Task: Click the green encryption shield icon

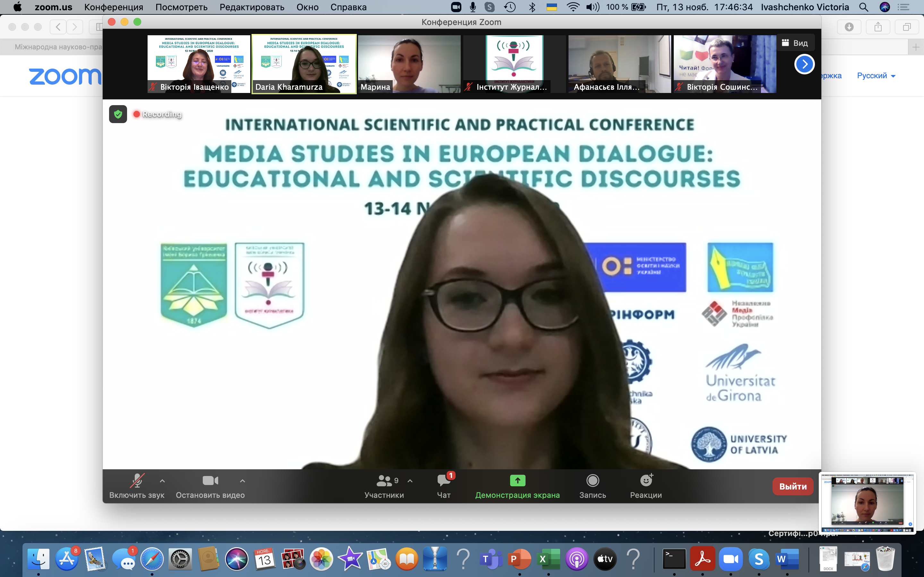Action: (118, 114)
